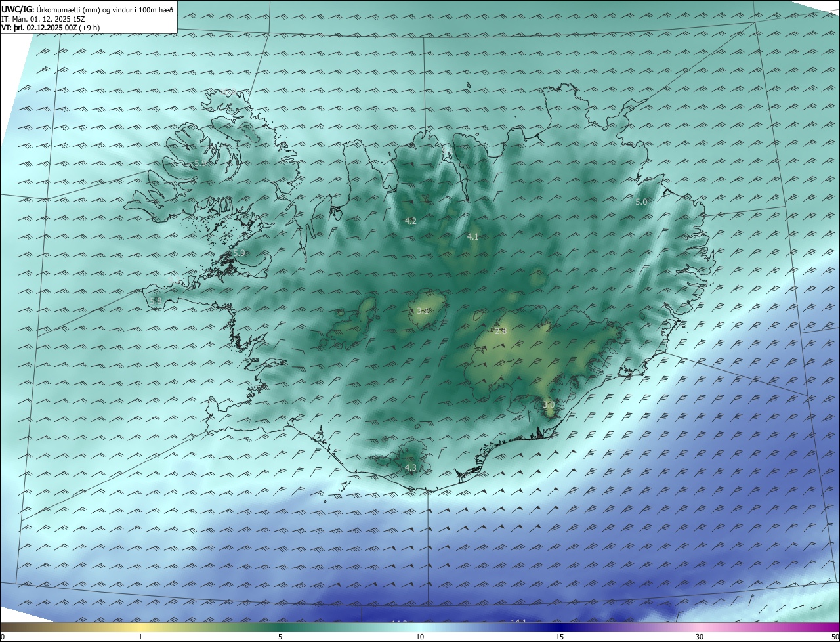
Task: Click the 'IT: Mán. 01. 12. 2025 15Z' line
Action: coord(44,18)
